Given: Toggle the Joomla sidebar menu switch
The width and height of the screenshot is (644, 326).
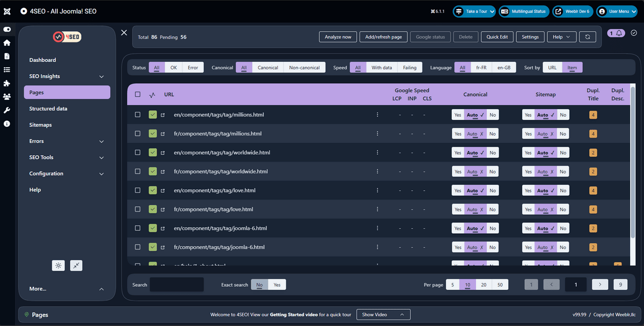Looking at the screenshot, I should (x=6, y=29).
